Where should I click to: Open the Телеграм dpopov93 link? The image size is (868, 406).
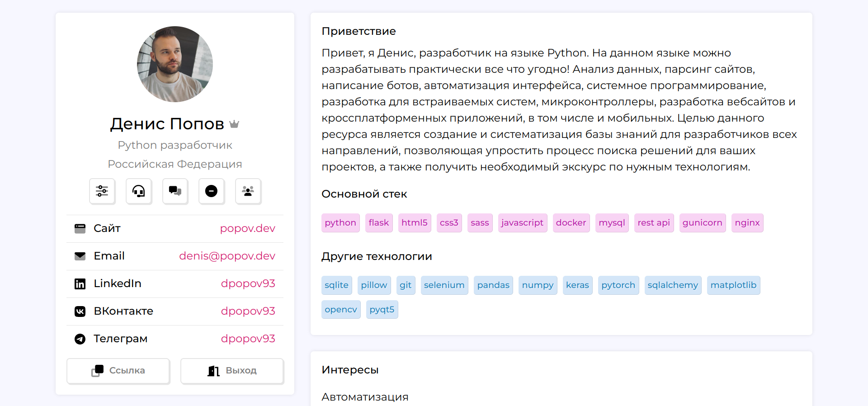tap(248, 339)
